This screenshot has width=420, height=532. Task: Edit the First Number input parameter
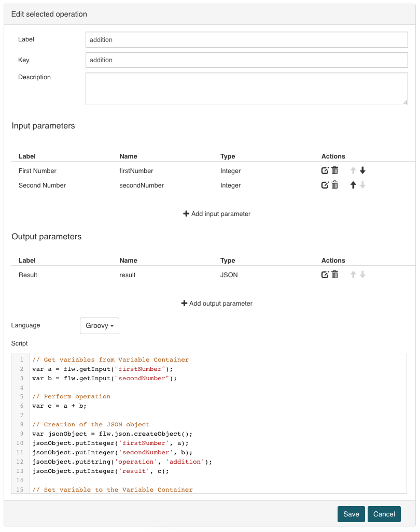click(x=325, y=170)
